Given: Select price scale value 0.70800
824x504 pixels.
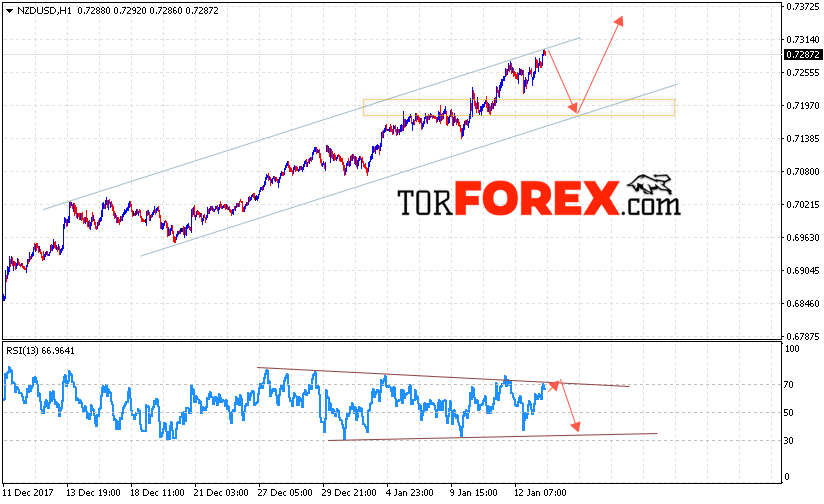Looking at the screenshot, I should (803, 171).
